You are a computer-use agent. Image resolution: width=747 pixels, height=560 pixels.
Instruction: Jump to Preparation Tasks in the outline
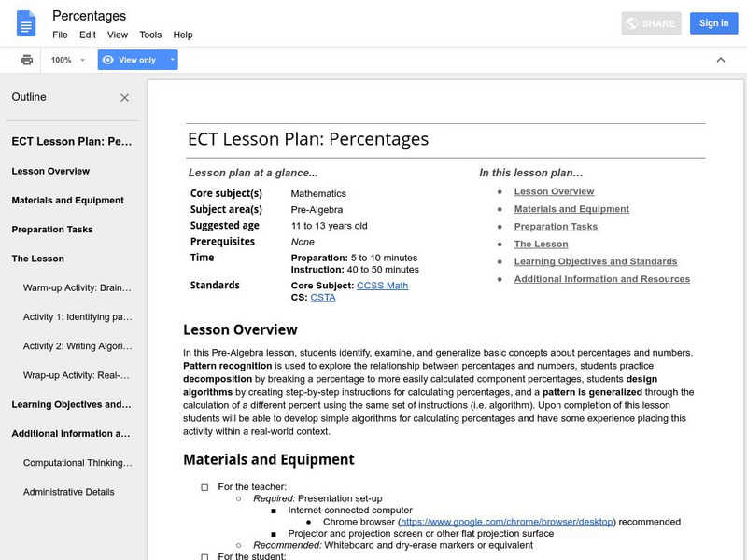coord(52,230)
